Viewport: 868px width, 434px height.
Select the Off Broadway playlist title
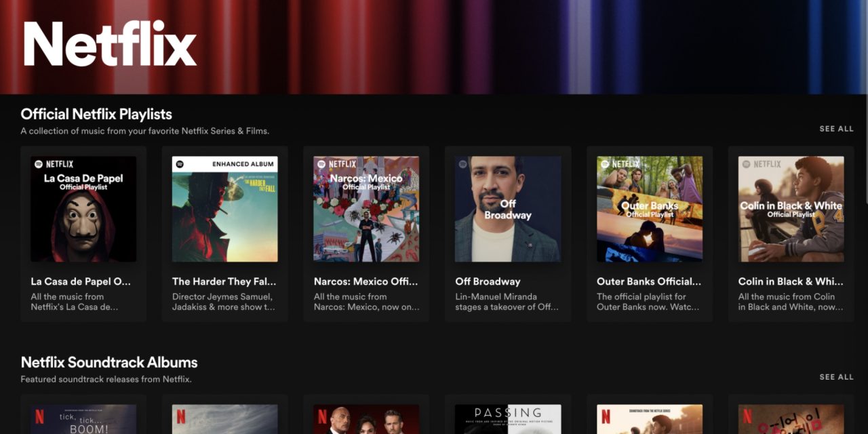coord(488,281)
